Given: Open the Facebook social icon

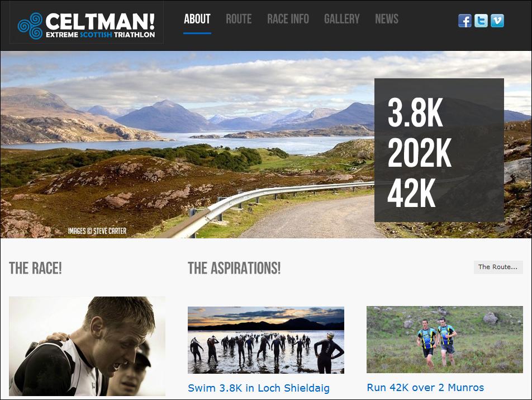Looking at the screenshot, I should point(465,21).
